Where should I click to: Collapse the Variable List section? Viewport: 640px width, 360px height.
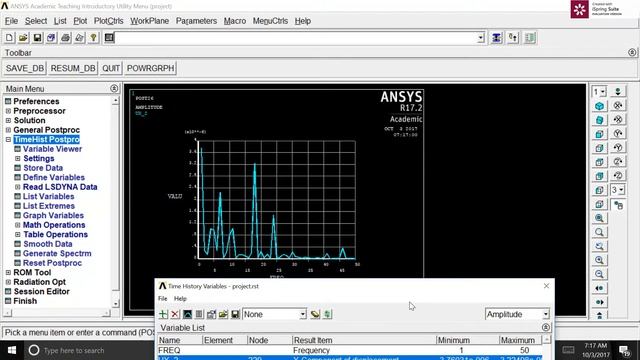(x=546, y=327)
